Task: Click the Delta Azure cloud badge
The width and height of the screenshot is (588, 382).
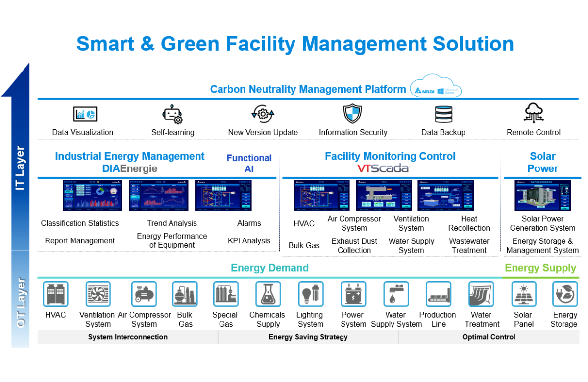Action: coord(436,89)
